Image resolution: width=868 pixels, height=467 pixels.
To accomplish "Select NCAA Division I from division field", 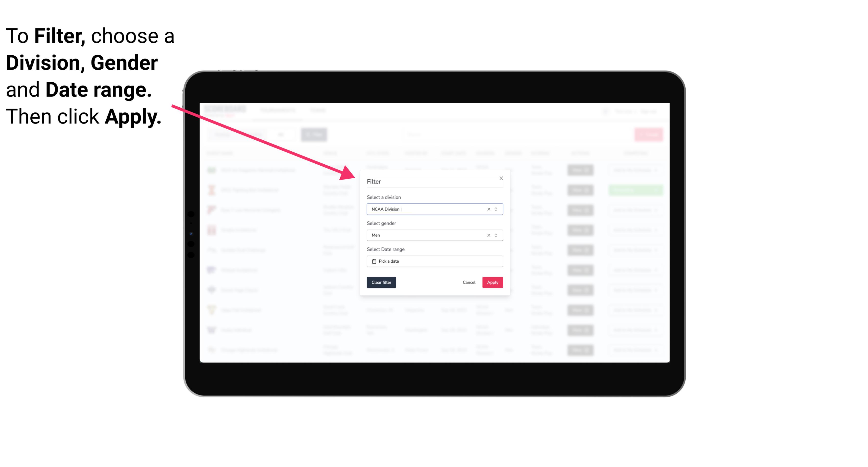I will point(434,209).
